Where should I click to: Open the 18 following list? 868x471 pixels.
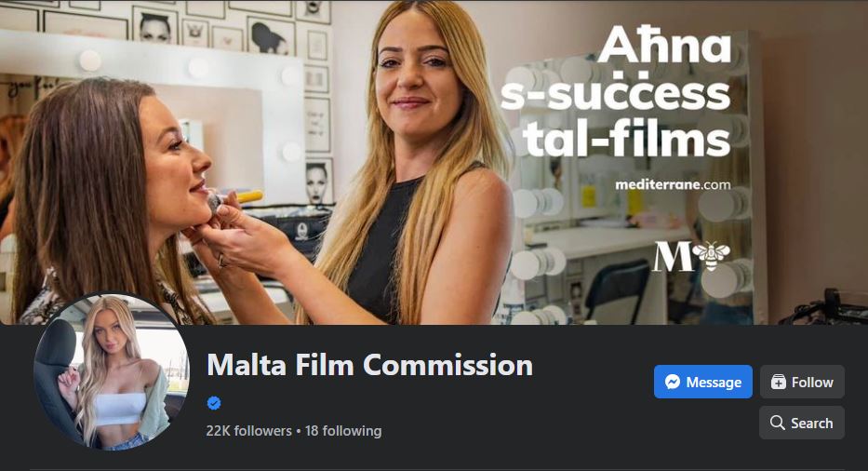click(x=343, y=431)
